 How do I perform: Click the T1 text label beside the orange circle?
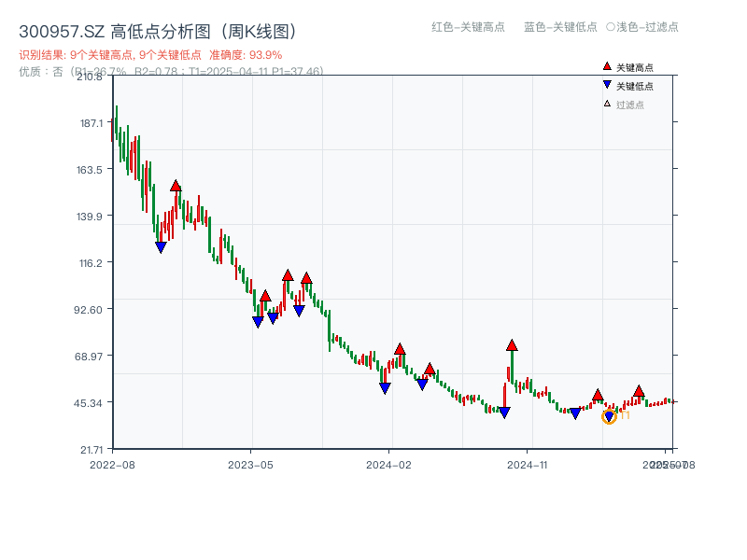624,414
